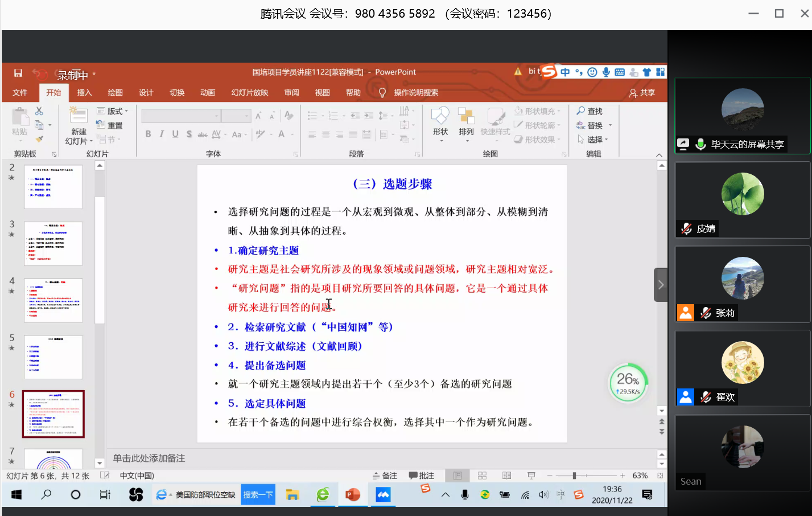812x516 pixels.
Task: Start slideshow from status bar icon
Action: coord(531,476)
